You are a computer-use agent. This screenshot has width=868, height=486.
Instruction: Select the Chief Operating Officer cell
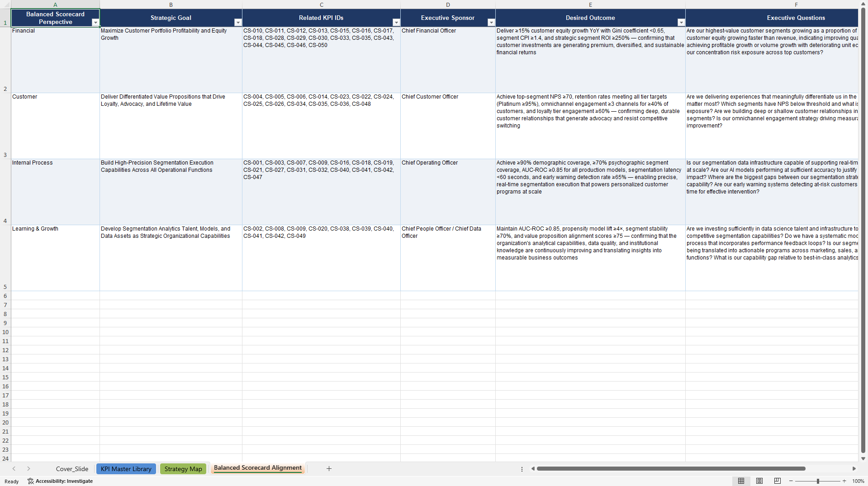tap(448, 192)
